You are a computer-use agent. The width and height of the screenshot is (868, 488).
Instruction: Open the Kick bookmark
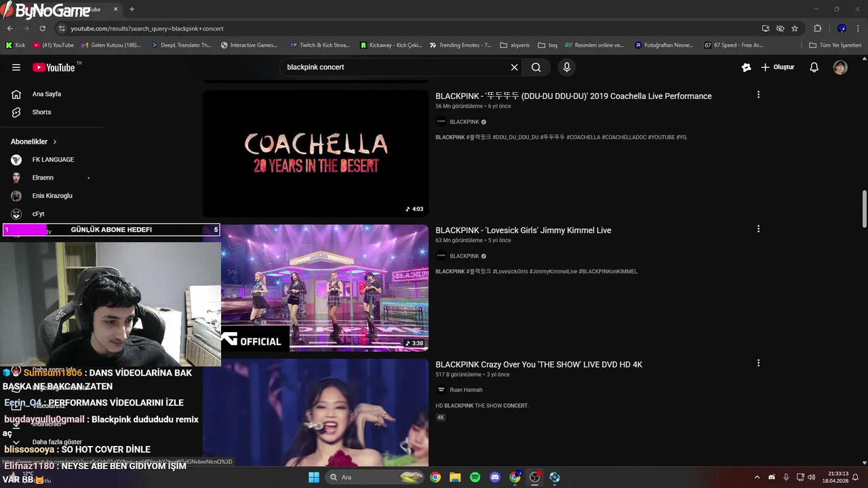coord(16,45)
